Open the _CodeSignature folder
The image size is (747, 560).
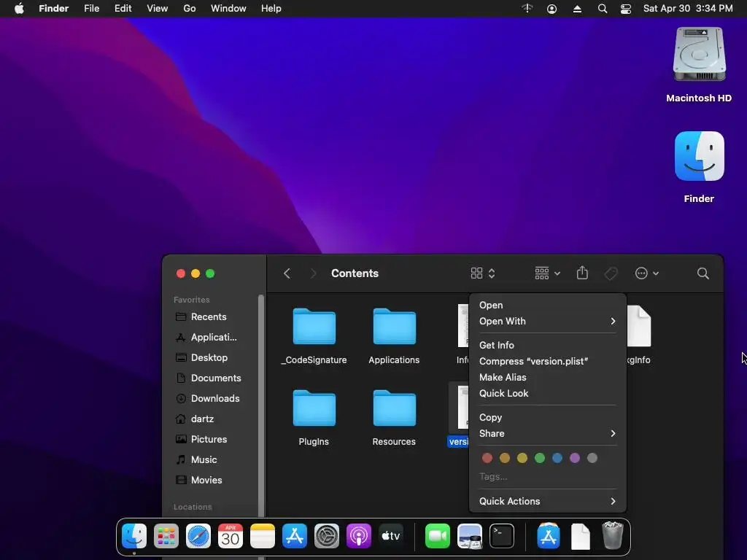click(314, 327)
